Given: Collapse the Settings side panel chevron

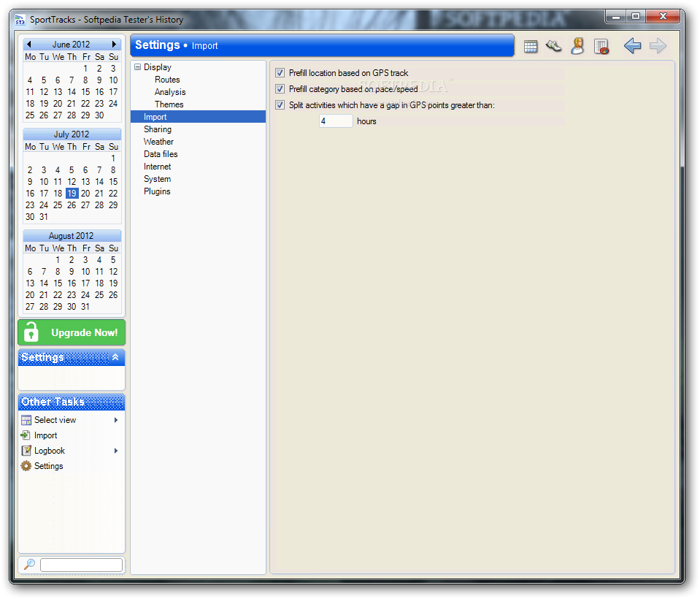Looking at the screenshot, I should point(115,357).
